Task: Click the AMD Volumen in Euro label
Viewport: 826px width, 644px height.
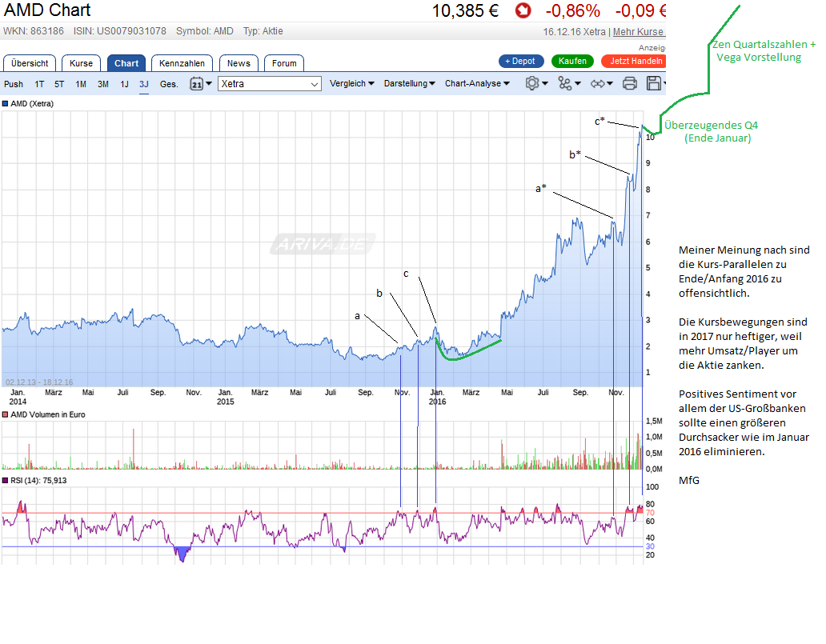Action: (x=48, y=415)
